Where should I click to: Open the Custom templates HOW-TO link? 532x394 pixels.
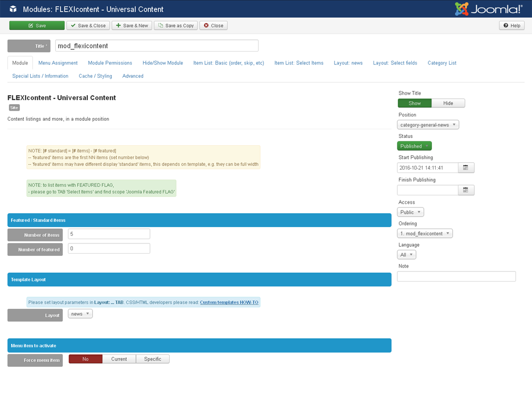(x=229, y=303)
